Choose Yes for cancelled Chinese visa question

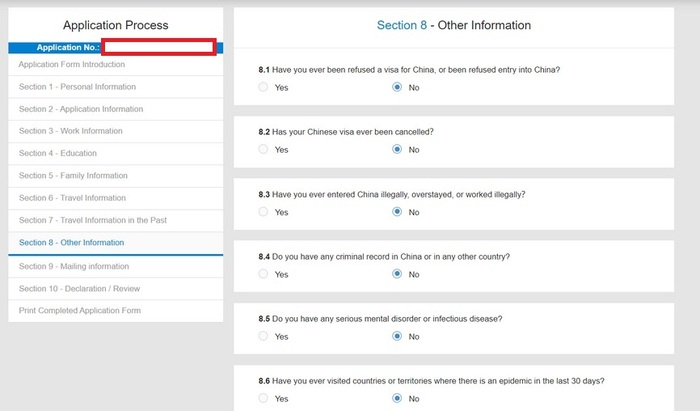click(x=263, y=149)
